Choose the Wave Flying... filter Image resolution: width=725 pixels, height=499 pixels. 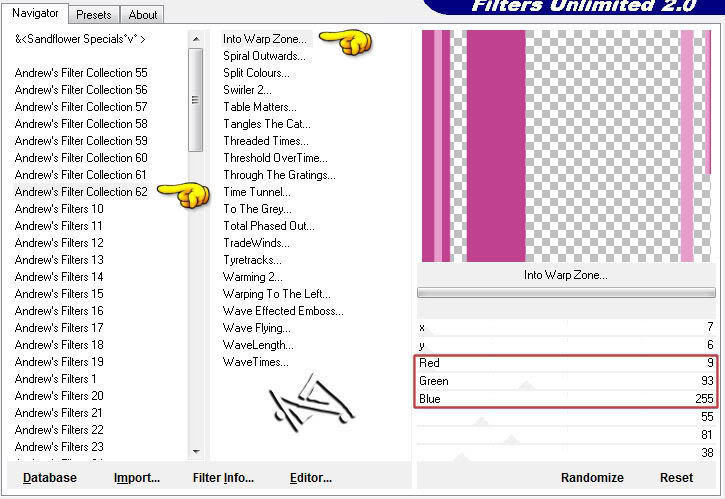pyautogui.click(x=257, y=328)
